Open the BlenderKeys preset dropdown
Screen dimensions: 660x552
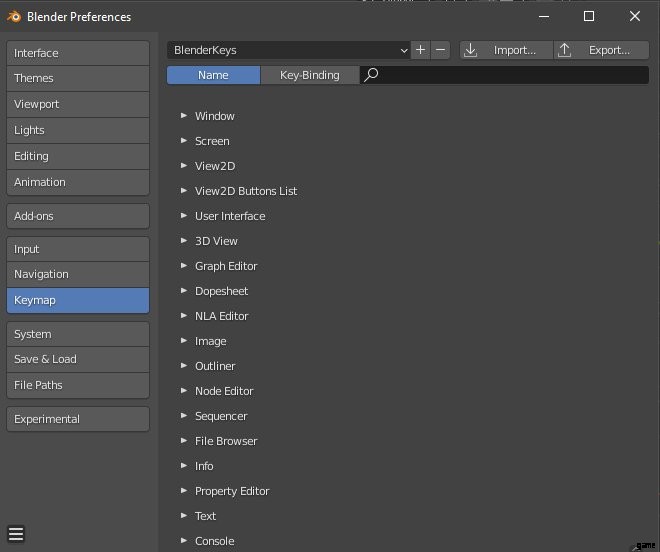coord(289,50)
